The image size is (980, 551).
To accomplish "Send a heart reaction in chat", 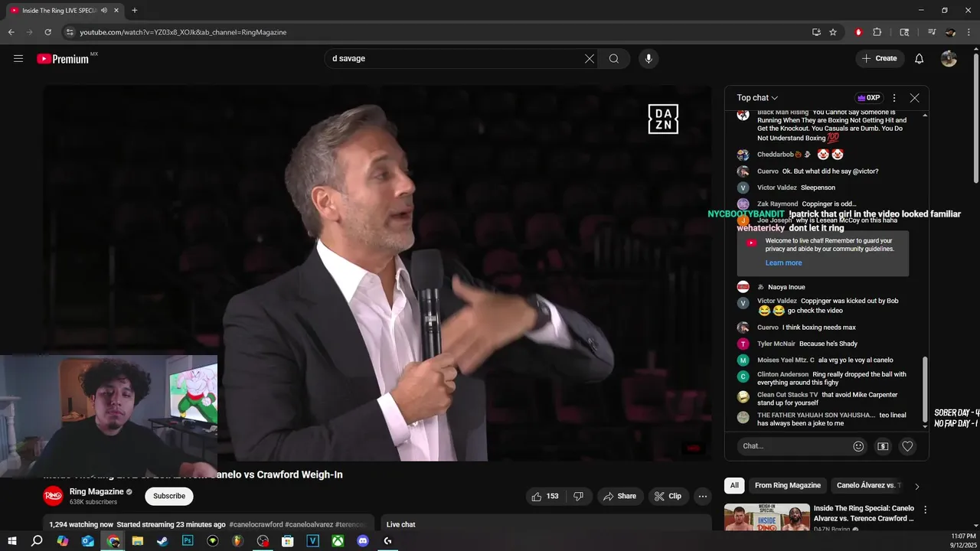I will (907, 446).
